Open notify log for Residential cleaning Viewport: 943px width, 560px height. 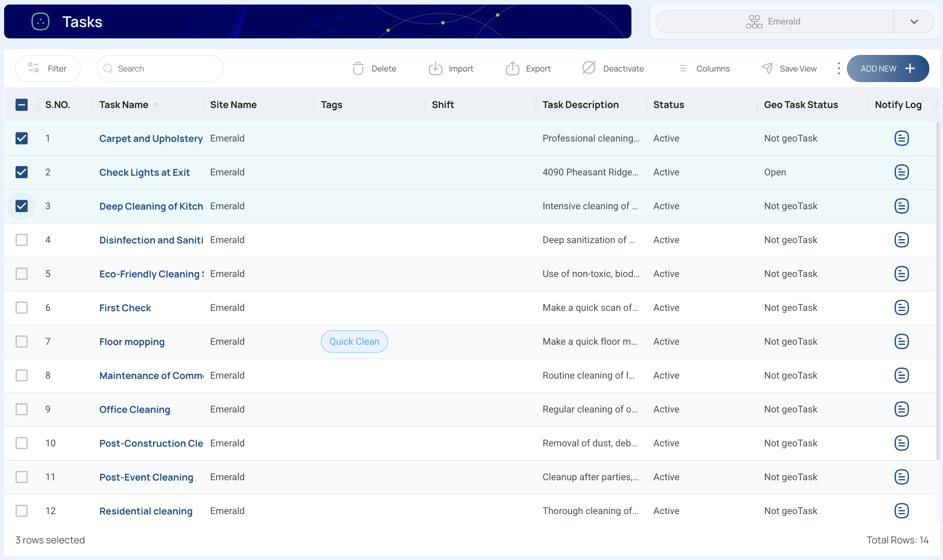tap(901, 511)
